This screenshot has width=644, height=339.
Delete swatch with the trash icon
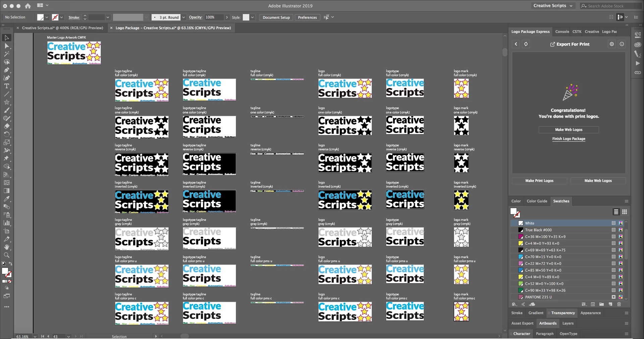pos(619,304)
